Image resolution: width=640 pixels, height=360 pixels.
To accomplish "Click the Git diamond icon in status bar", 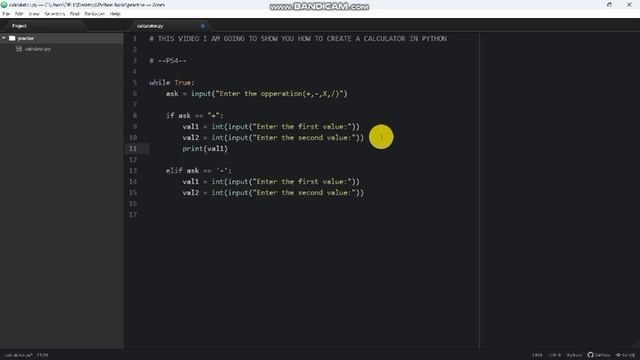I will (619, 355).
